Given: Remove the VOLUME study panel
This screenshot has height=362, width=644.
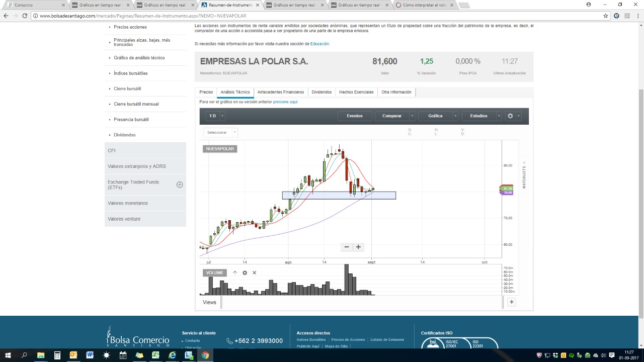Looking at the screenshot, I should (x=254, y=273).
